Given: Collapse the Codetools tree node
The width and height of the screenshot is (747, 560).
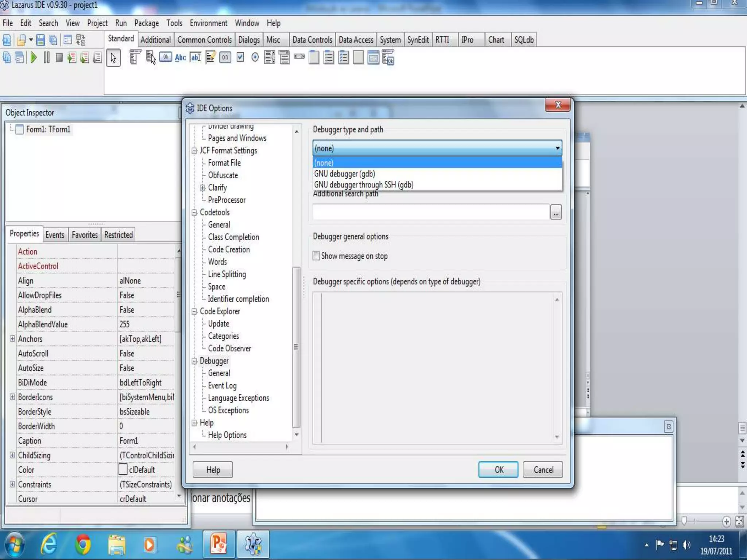Looking at the screenshot, I should pyautogui.click(x=194, y=213).
